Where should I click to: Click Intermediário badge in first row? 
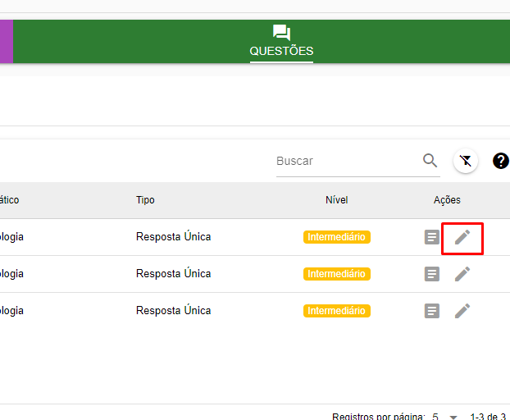(336, 237)
